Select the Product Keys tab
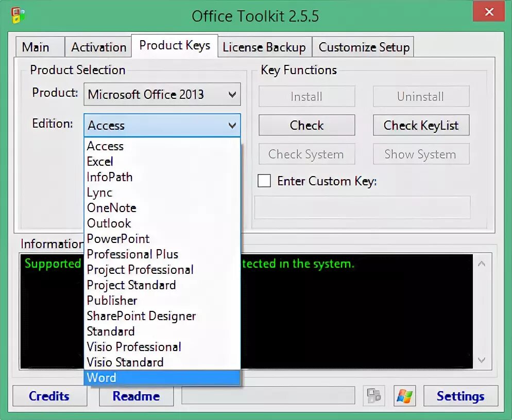 tap(175, 45)
